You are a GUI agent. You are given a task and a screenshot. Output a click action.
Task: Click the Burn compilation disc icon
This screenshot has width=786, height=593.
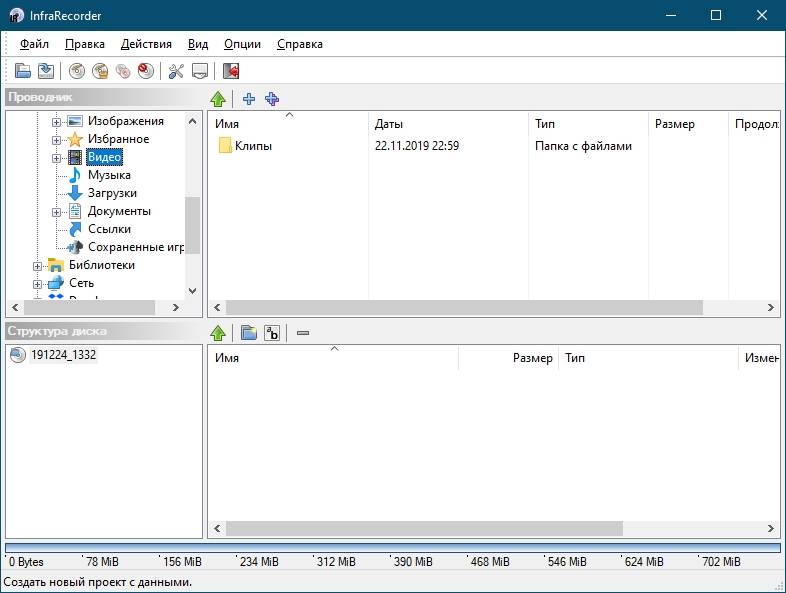(x=77, y=71)
